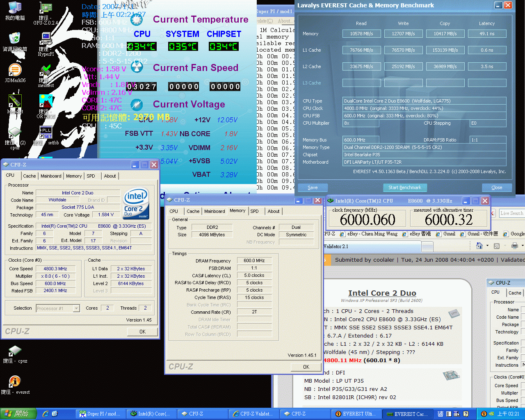Open the dropdown arrow beside Home icon

487,246
